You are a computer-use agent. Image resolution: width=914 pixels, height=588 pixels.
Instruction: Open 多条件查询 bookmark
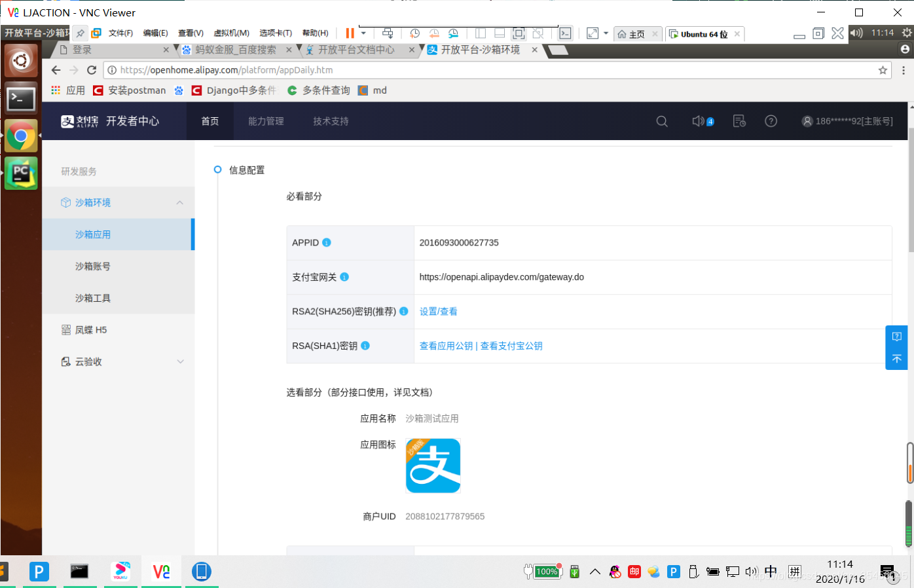click(319, 90)
